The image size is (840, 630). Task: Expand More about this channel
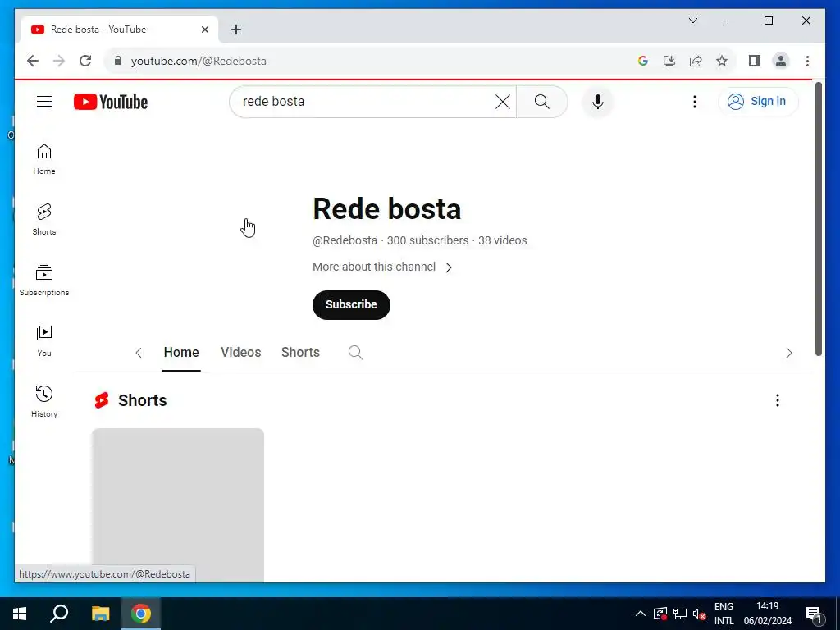click(382, 267)
